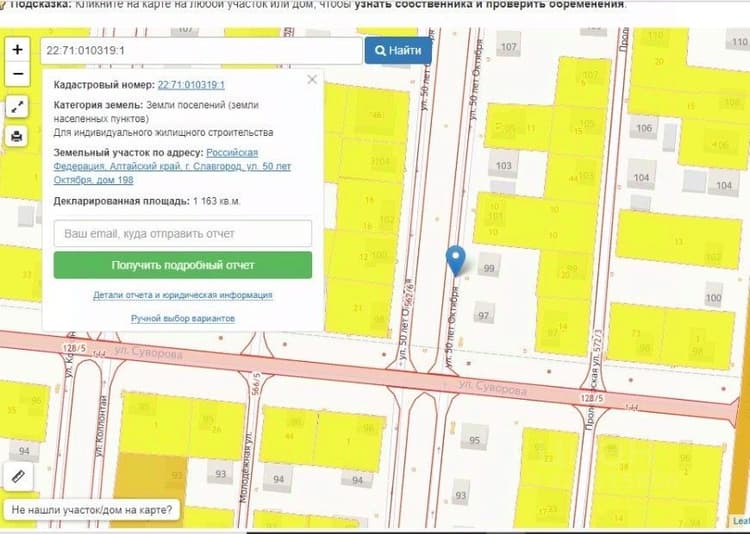Print the map via printer icon
The image size is (750, 534).
point(17,136)
